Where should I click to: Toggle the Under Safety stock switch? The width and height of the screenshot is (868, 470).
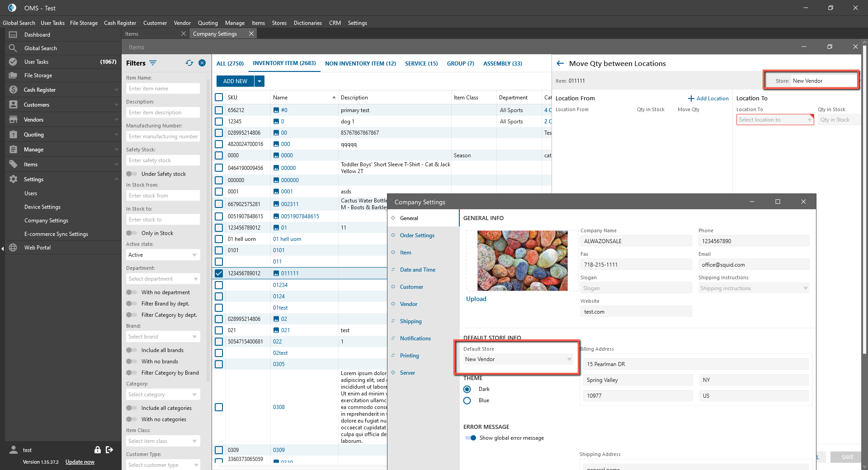tap(132, 174)
